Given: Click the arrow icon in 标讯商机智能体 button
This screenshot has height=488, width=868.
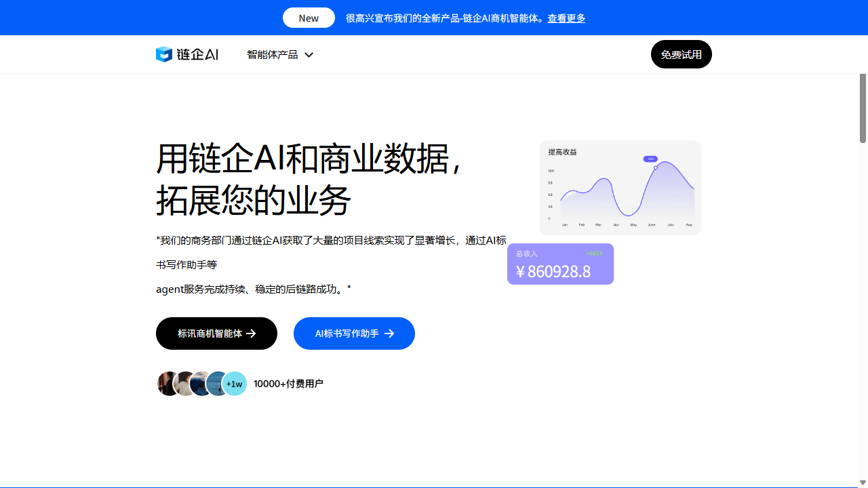Looking at the screenshot, I should (251, 333).
